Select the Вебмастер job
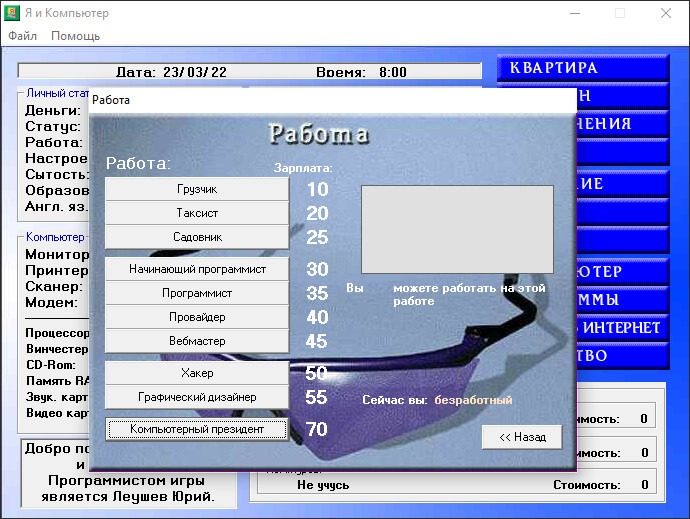 coord(197,341)
